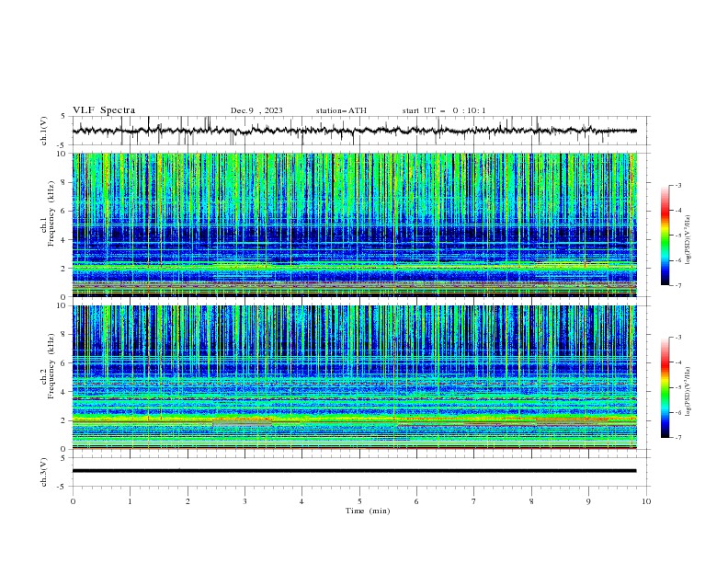Click the time axis tick label '8'
This screenshot has width=728, height=563.
click(x=531, y=501)
